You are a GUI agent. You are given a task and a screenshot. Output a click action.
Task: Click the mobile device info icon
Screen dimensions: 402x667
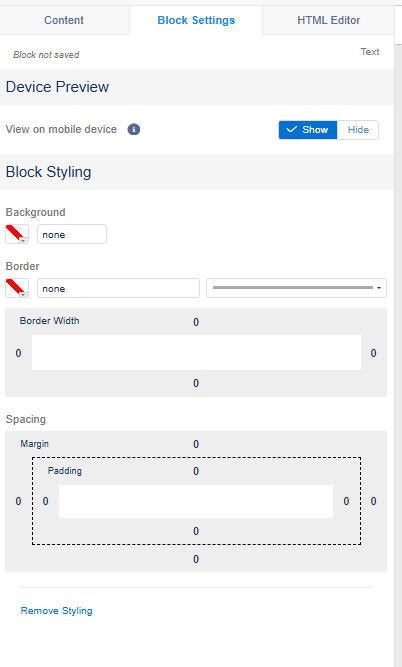[x=134, y=129]
